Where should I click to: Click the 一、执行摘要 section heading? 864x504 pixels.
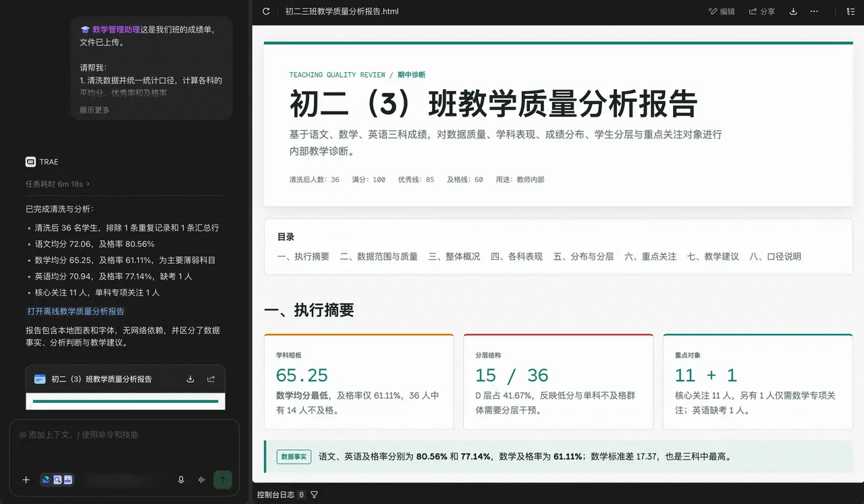(309, 310)
